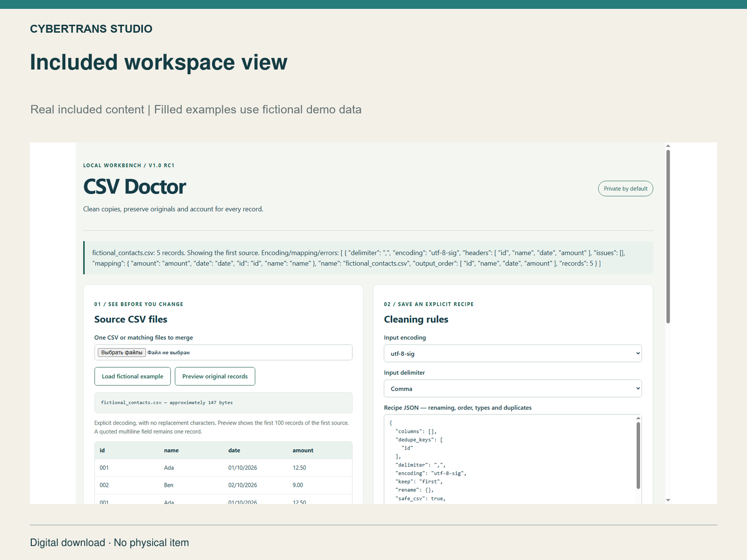
Task: Click the 'Source CSV files' heading
Action: (131, 319)
